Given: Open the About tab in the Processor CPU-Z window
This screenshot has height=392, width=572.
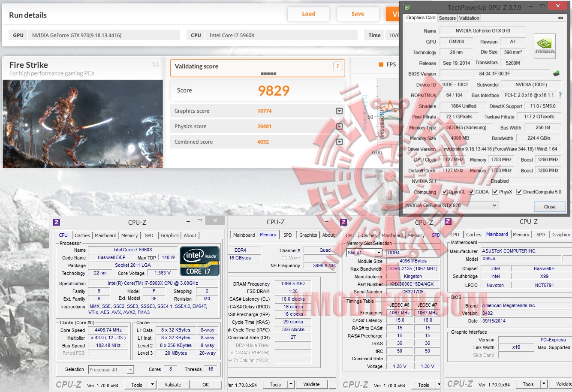Looking at the screenshot, I should click(190, 235).
